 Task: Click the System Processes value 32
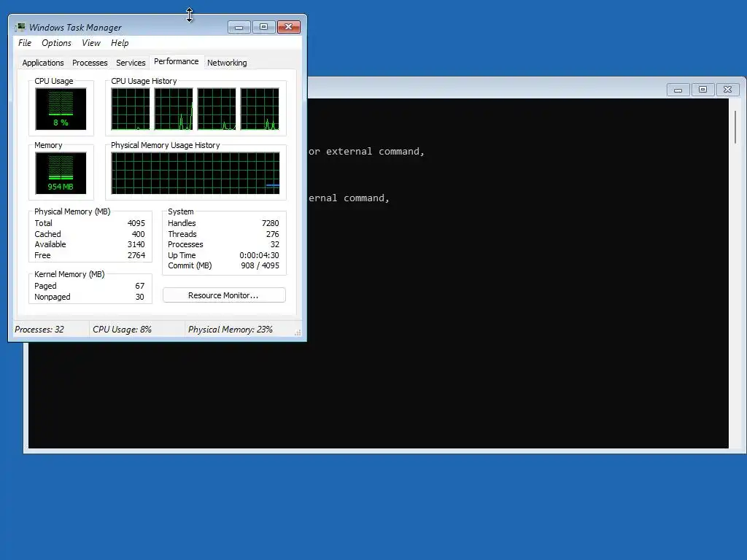click(x=275, y=245)
